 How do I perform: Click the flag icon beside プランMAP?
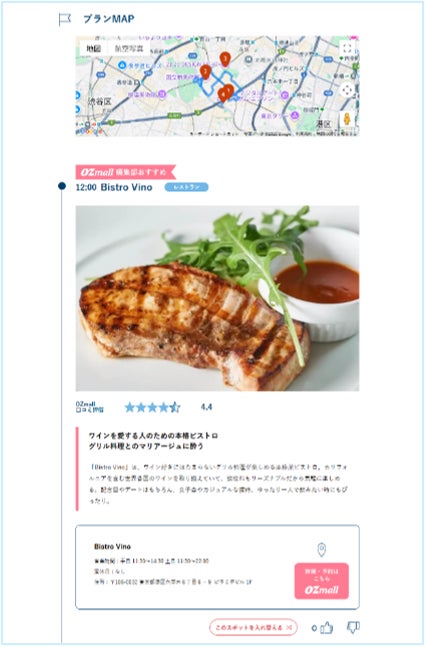[65, 19]
